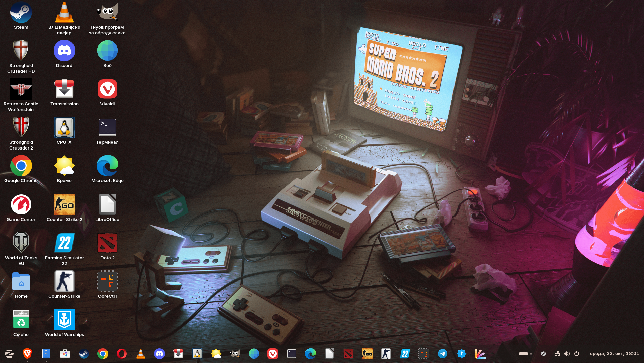Click the Steam tray indicator icon

tap(543, 353)
